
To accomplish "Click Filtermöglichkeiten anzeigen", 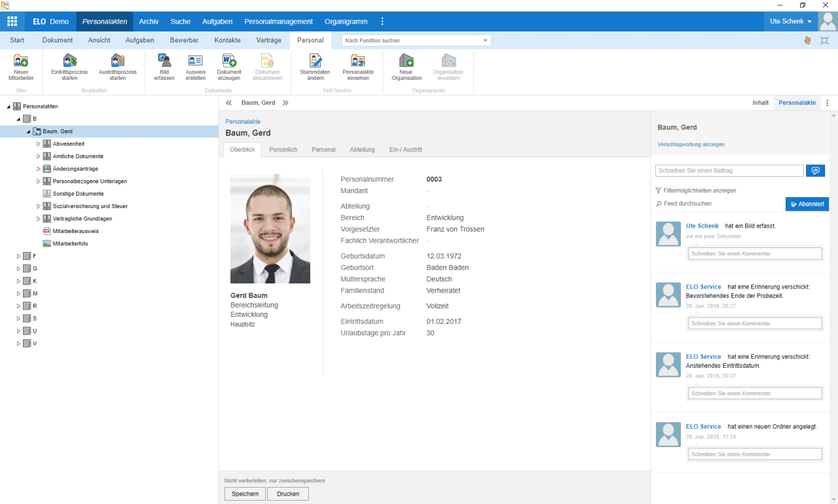I will point(695,190).
